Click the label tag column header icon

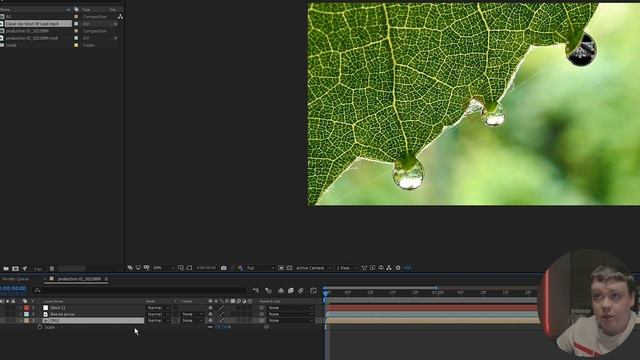(x=76, y=9)
